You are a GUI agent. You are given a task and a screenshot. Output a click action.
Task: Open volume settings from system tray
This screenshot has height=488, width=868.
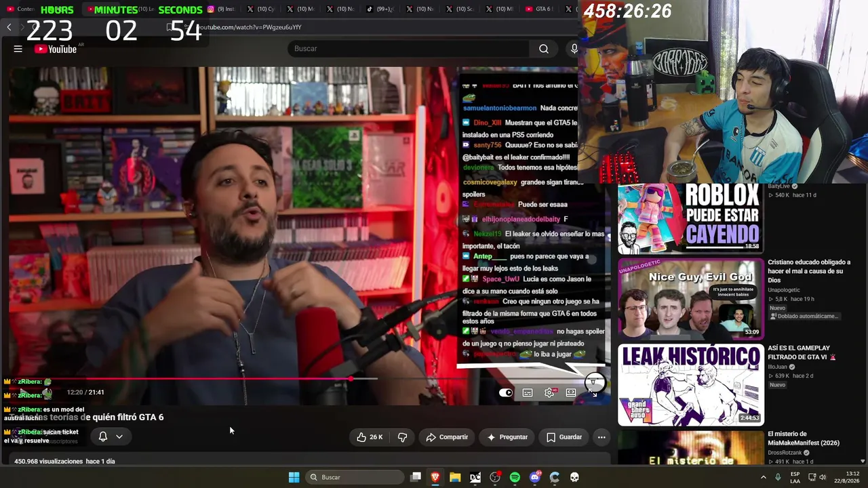click(x=823, y=477)
